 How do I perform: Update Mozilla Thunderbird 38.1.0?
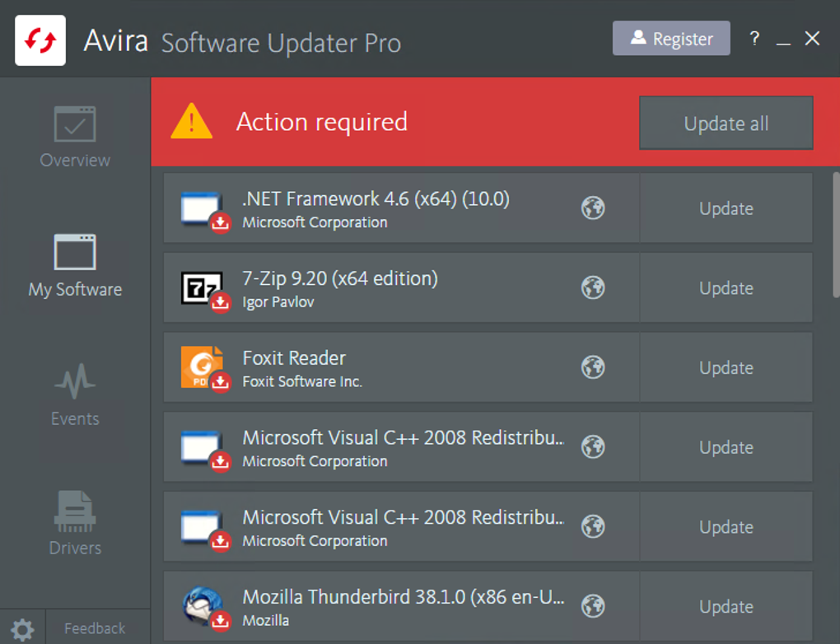(x=726, y=607)
